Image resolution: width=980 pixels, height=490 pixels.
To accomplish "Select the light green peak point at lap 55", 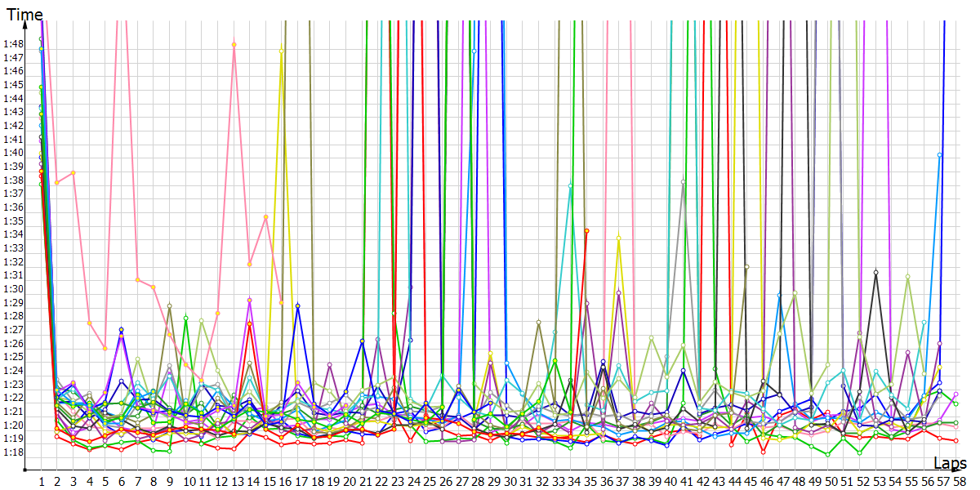I will [907, 277].
